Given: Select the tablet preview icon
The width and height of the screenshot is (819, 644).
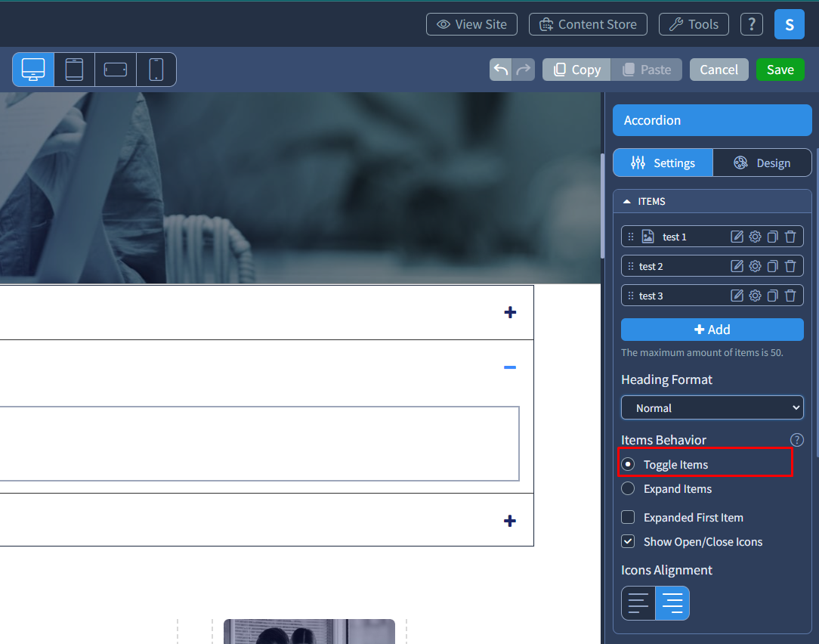Looking at the screenshot, I should pyautogui.click(x=73, y=69).
